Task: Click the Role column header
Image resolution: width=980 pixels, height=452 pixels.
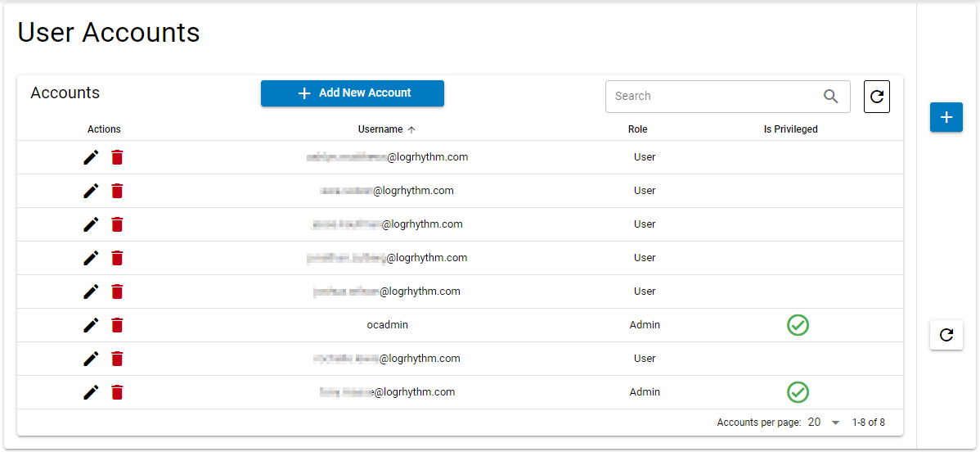Action: tap(637, 129)
